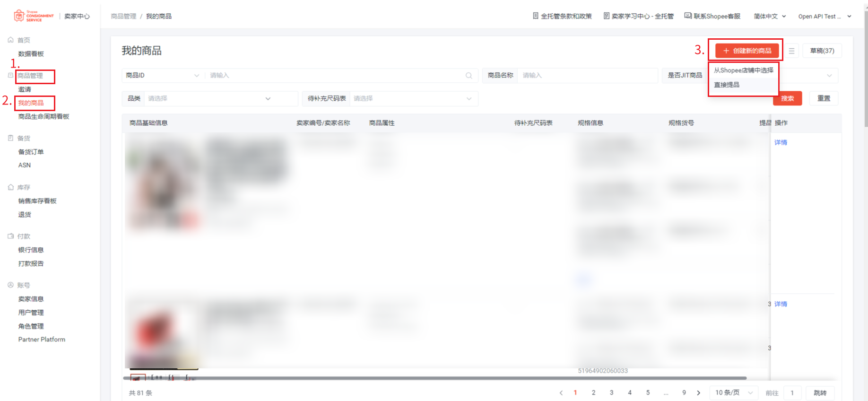Open 全托管条款和政策 link
Image resolution: width=868 pixels, height=401 pixels.
pyautogui.click(x=566, y=16)
